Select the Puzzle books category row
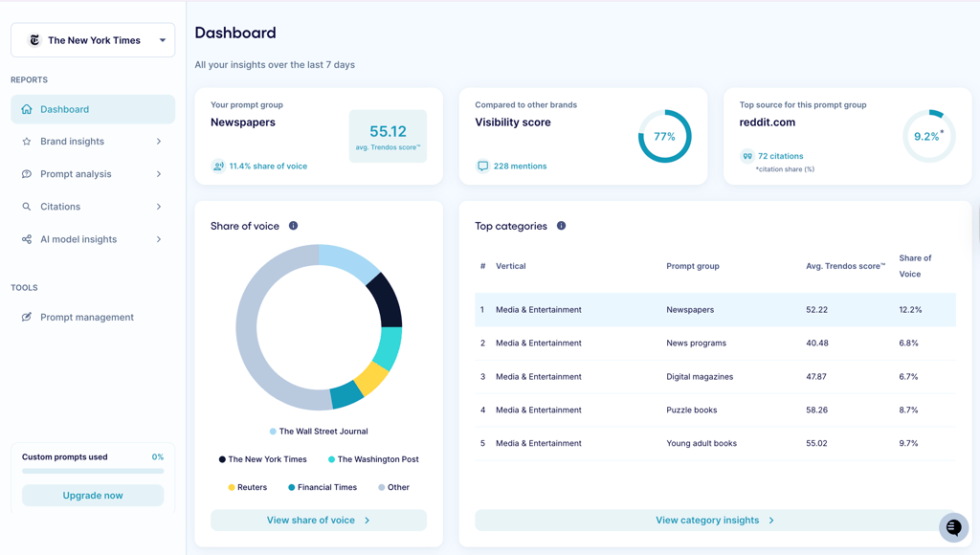This screenshot has width=980, height=555. click(715, 410)
